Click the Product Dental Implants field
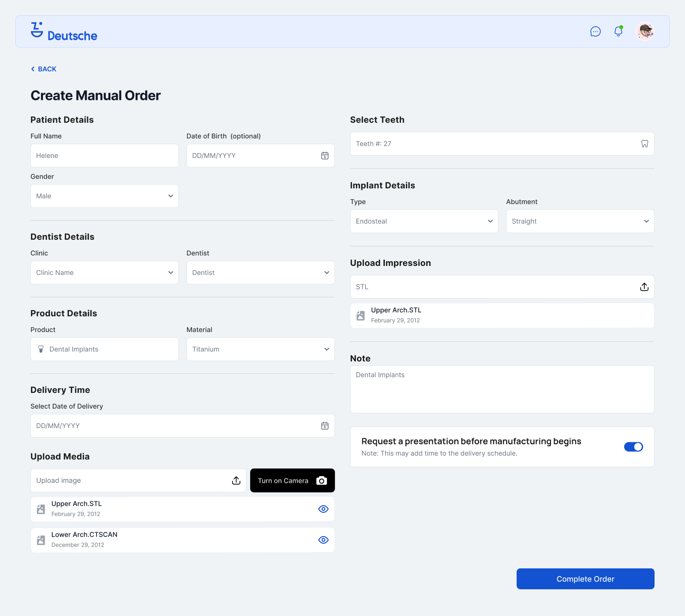Viewport: 685px width, 616px height. tap(105, 349)
